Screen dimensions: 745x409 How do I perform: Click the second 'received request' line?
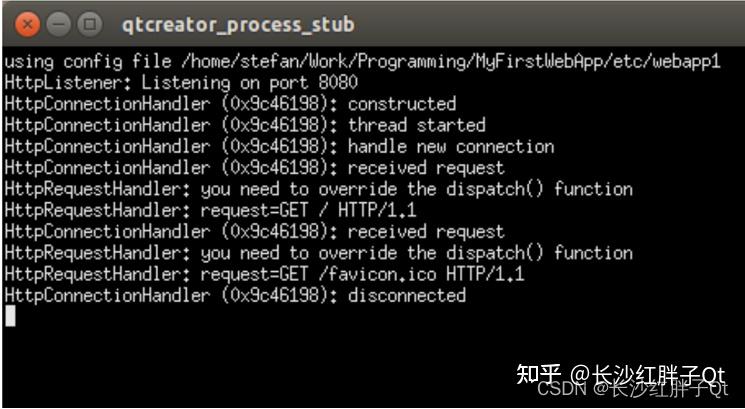pos(255,232)
